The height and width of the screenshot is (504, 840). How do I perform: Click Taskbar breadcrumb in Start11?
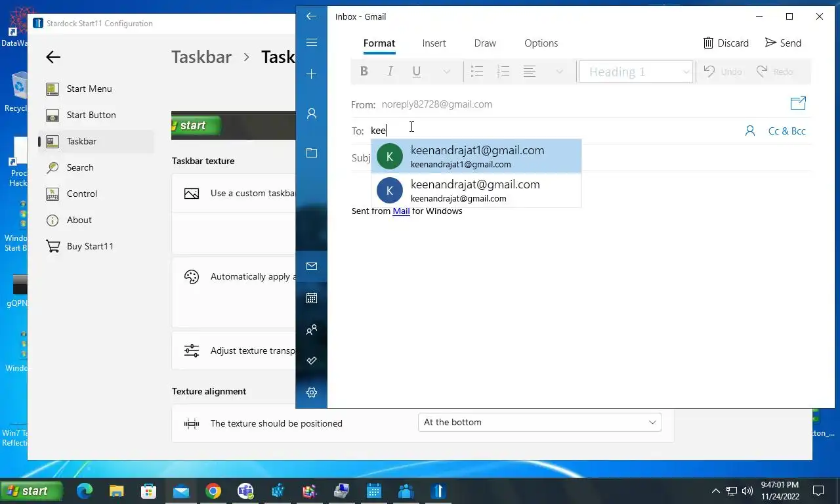pyautogui.click(x=201, y=57)
